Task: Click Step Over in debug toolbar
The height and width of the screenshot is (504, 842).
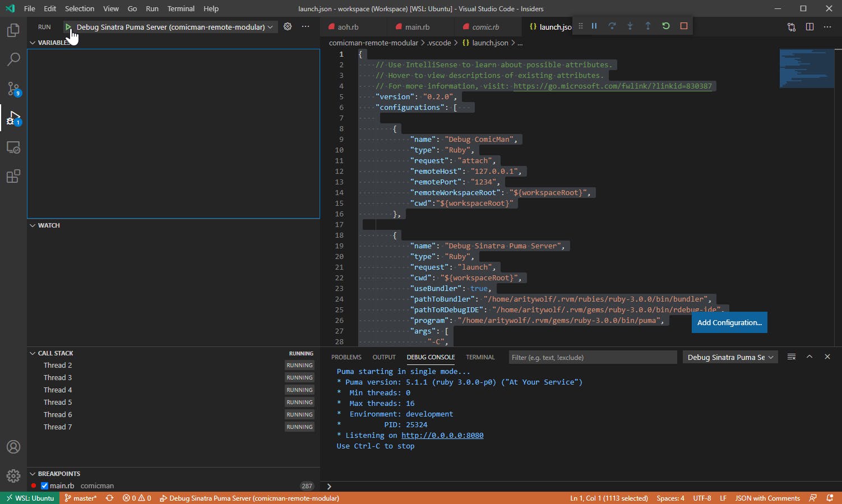Action: coord(612,26)
